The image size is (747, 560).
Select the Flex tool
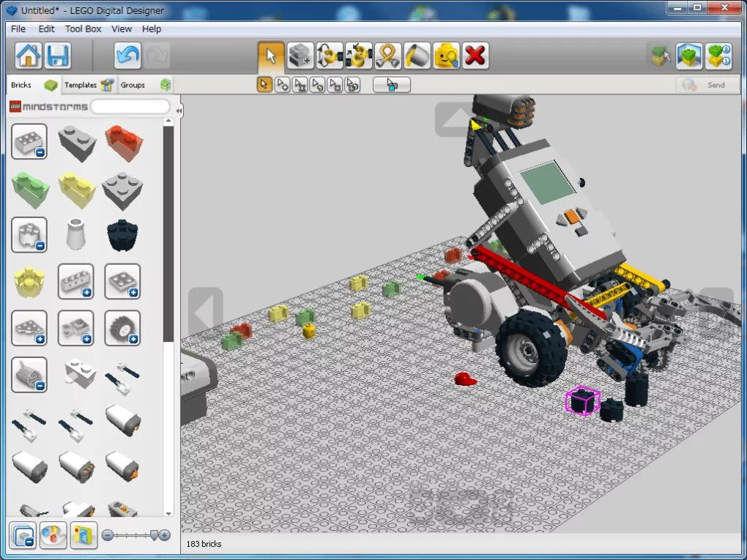[388, 56]
